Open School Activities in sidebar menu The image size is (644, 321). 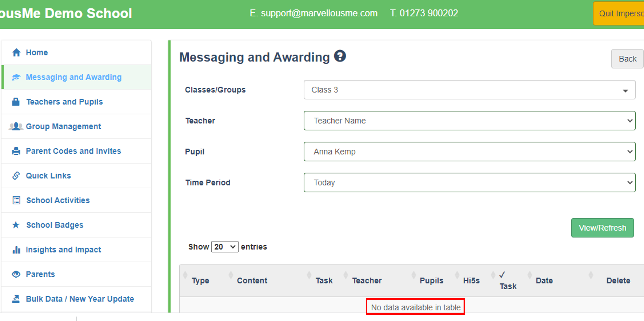click(58, 200)
